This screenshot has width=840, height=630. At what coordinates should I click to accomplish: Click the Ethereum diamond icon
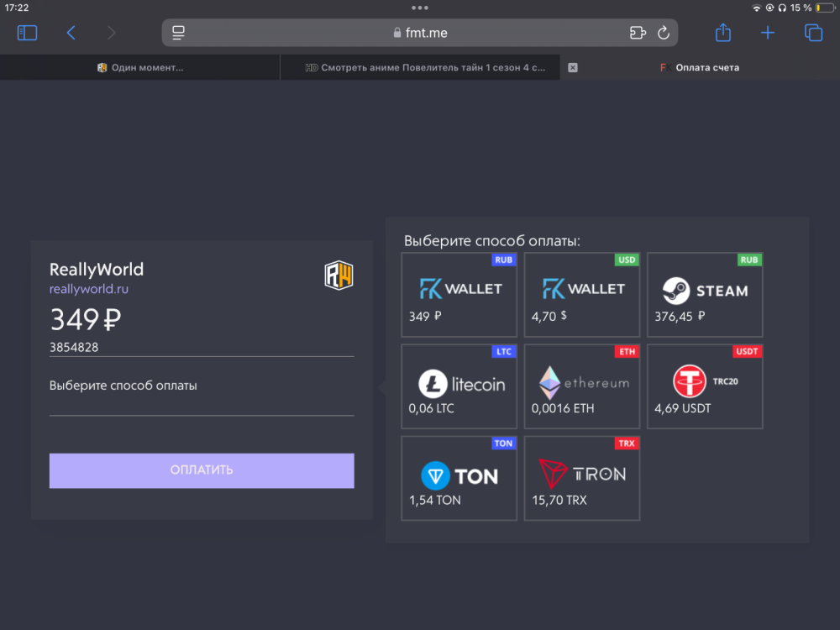coord(549,382)
